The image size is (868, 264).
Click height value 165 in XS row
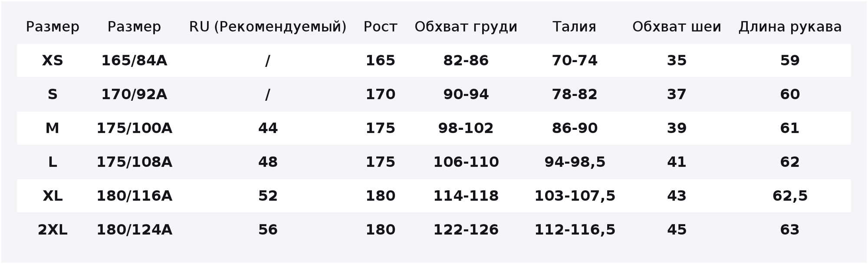pos(380,60)
